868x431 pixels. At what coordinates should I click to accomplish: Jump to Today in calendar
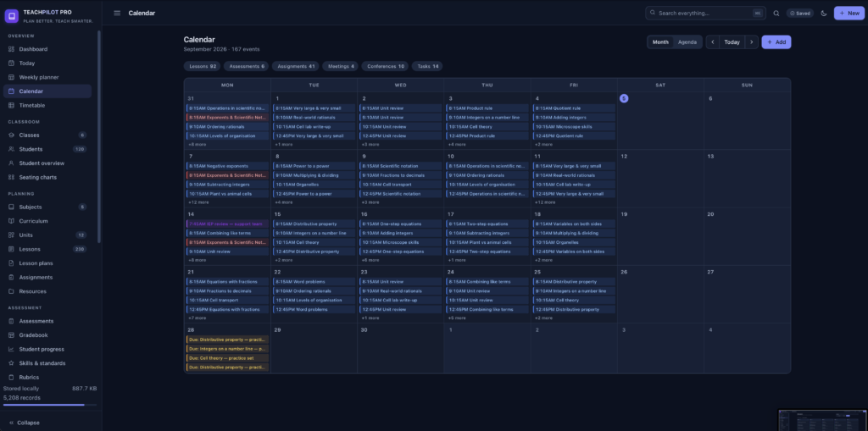(732, 42)
